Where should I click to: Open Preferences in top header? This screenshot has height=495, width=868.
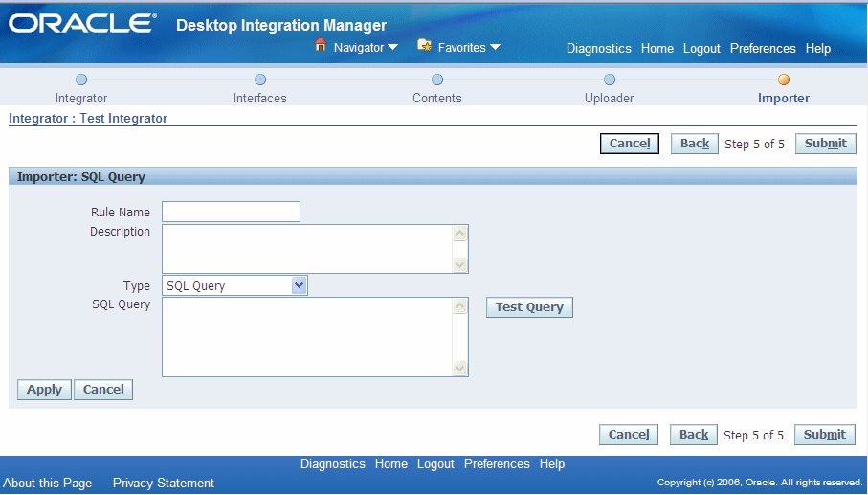[763, 49]
